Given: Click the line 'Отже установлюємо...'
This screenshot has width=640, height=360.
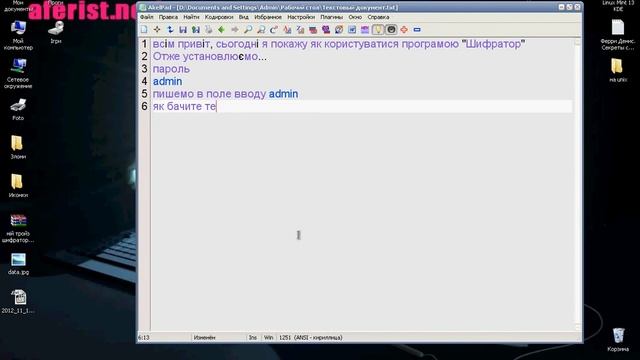Looking at the screenshot, I should 209,57.
